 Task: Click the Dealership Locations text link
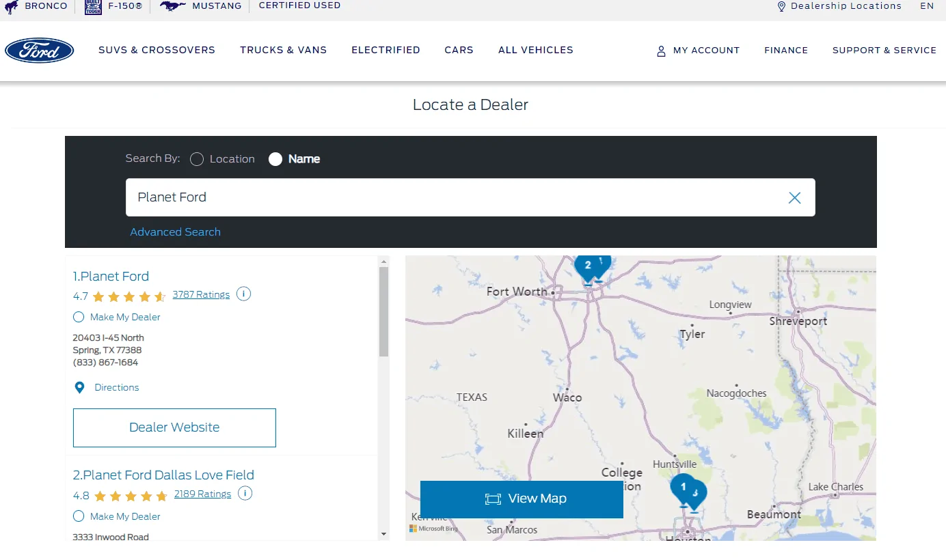pyautogui.click(x=846, y=6)
